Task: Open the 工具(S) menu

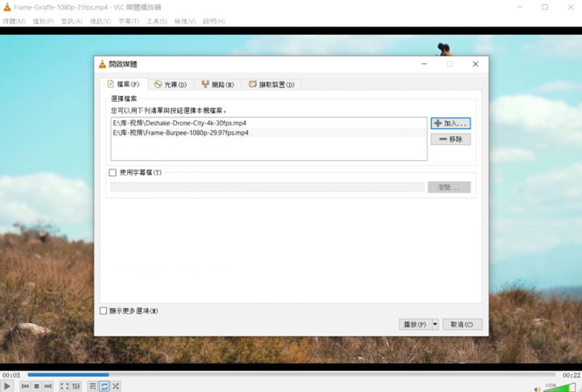Action: tap(157, 22)
